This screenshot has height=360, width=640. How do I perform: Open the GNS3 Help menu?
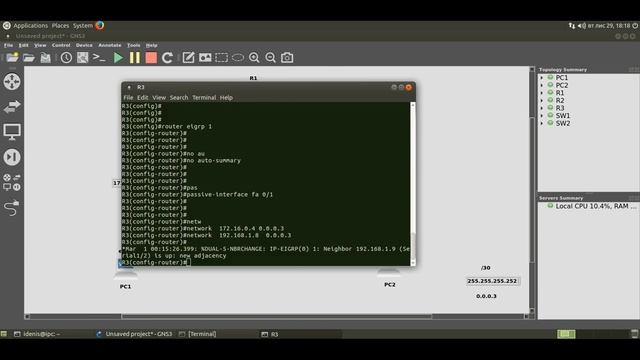151,45
